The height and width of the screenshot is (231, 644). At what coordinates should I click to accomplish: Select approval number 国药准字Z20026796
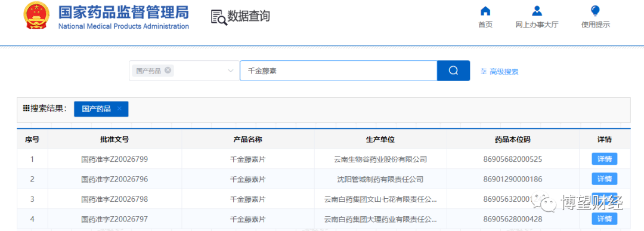pyautogui.click(x=114, y=179)
